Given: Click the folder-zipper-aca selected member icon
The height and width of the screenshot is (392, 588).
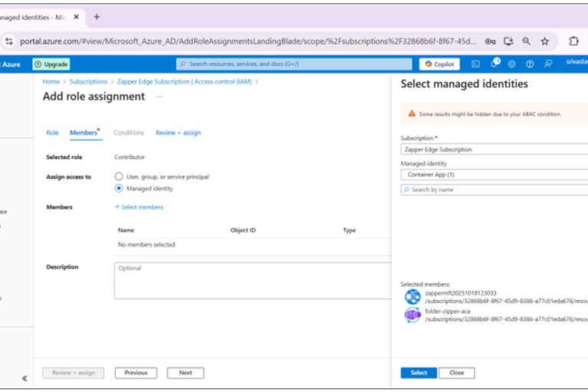Looking at the screenshot, I should click(x=413, y=315).
